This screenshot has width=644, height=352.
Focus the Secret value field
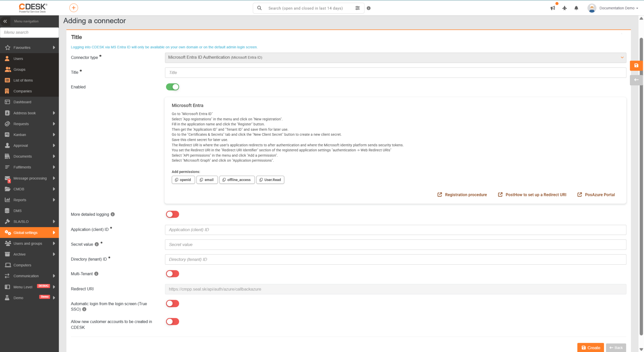(x=395, y=245)
